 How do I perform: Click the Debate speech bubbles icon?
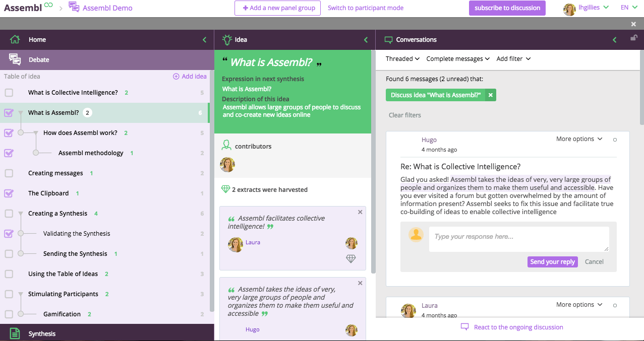click(15, 59)
